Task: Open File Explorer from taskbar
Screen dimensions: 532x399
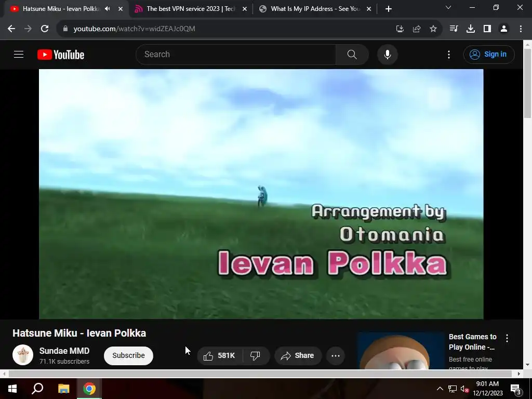Action: pos(63,389)
